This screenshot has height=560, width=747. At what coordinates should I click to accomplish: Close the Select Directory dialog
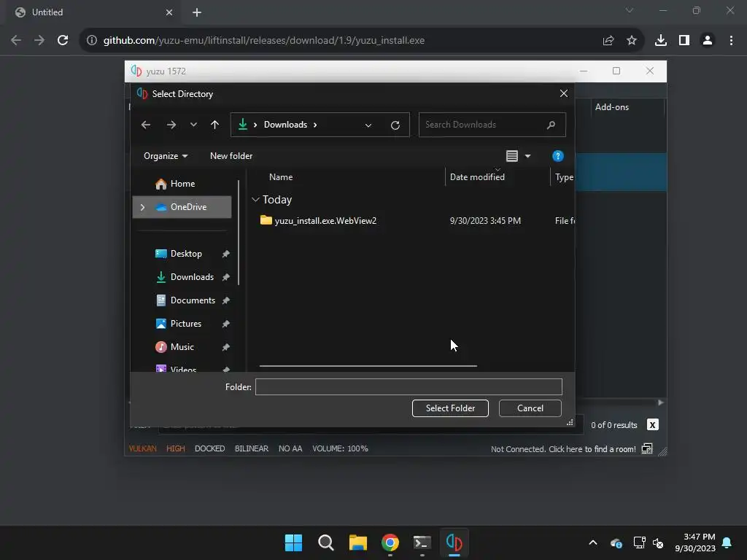tap(564, 93)
